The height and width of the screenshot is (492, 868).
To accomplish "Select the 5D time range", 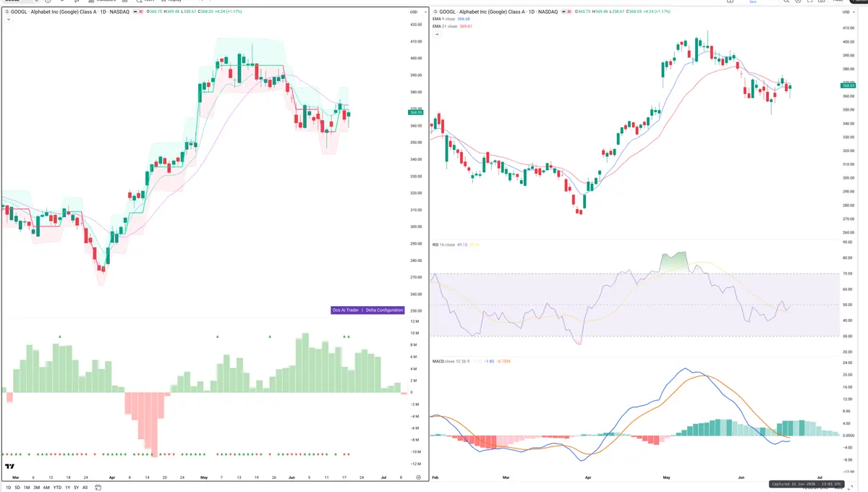I will [x=17, y=488].
